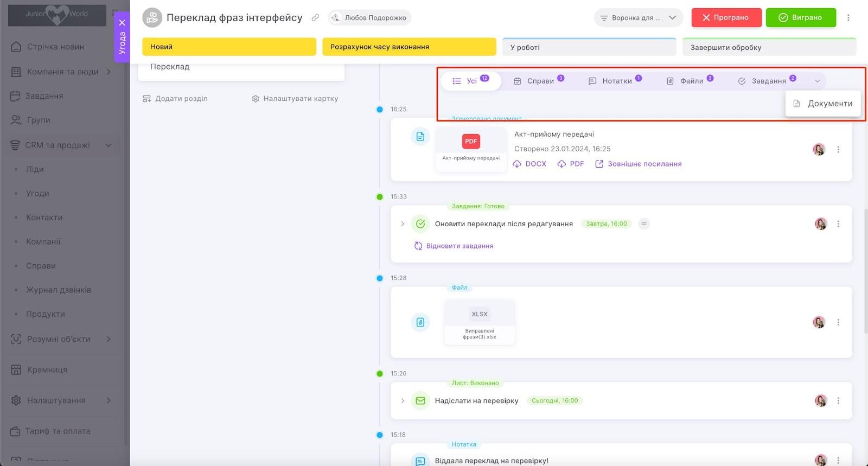Download the document as DOCX
This screenshot has height=466, width=868.
coord(530,164)
